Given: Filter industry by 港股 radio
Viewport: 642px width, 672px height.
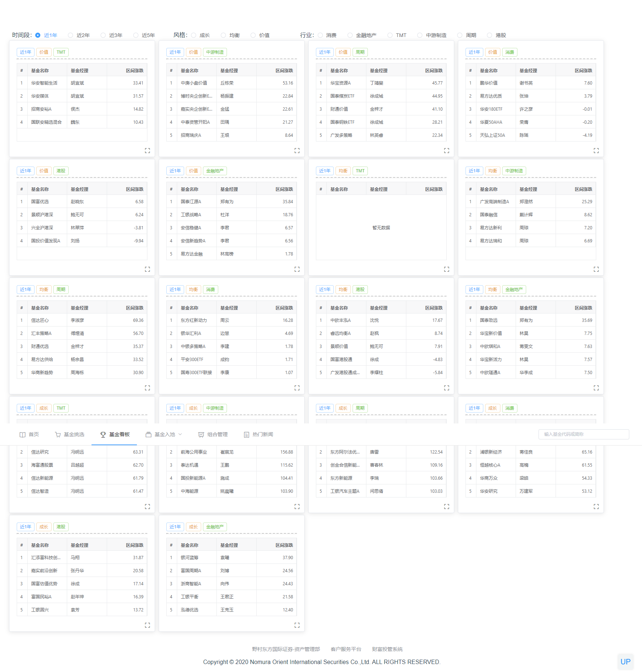Looking at the screenshot, I should coord(489,35).
